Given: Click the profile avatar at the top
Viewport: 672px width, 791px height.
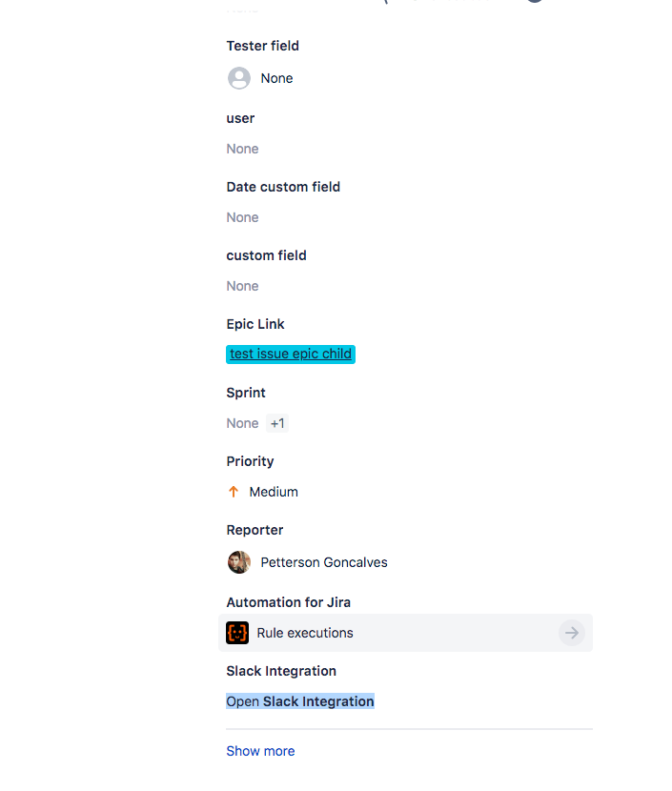Looking at the screenshot, I should (x=534, y=2).
